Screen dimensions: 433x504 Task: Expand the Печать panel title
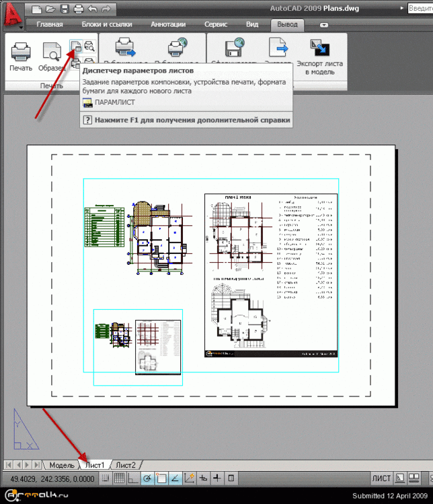(51, 86)
